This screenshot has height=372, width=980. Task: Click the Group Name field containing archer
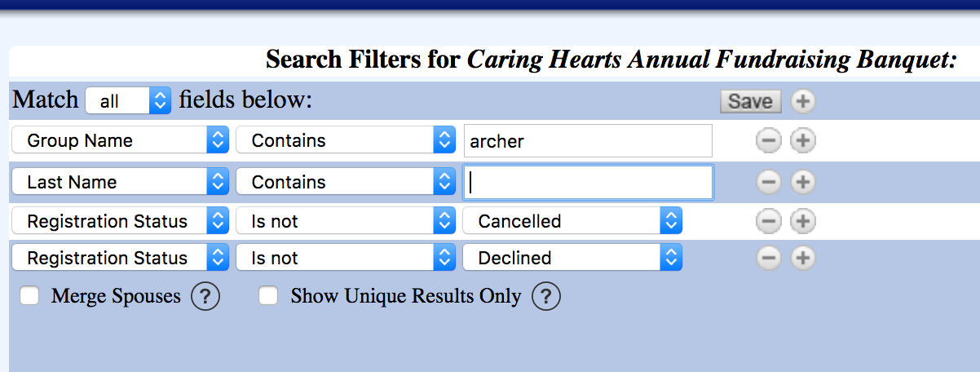(x=588, y=141)
